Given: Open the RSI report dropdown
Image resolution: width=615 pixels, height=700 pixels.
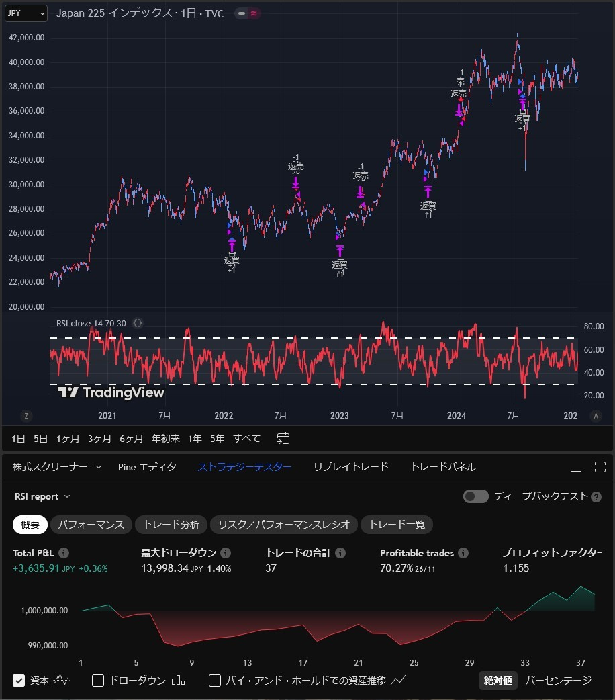Looking at the screenshot, I should coord(42,496).
